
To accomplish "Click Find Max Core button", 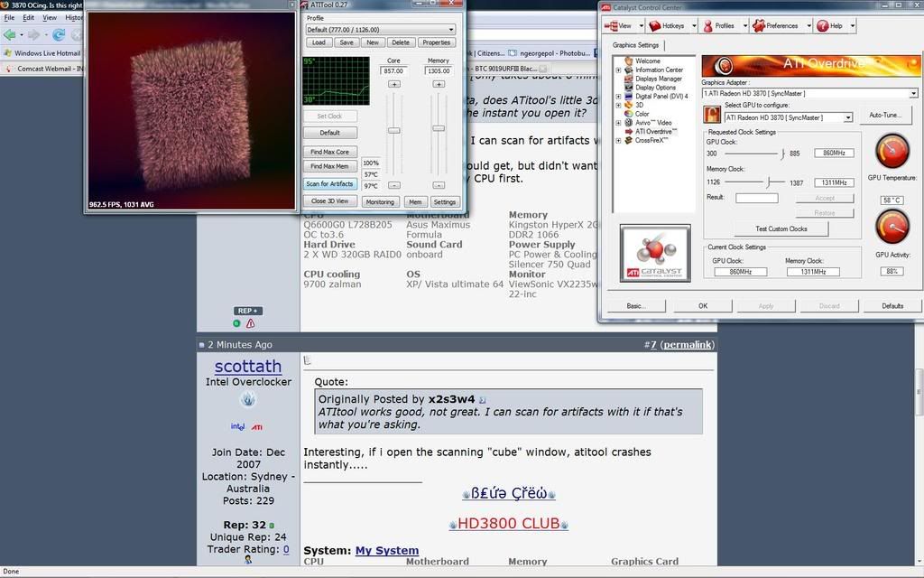I will (x=330, y=152).
